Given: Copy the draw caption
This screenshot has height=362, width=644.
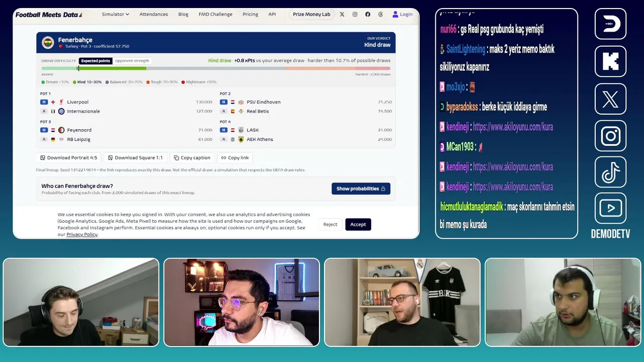Looking at the screenshot, I should tap(192, 158).
